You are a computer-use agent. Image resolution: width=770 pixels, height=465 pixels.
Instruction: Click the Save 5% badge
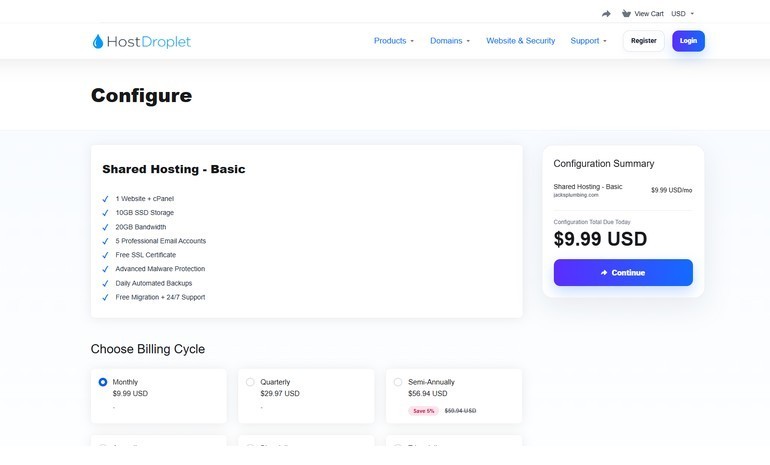coord(423,411)
